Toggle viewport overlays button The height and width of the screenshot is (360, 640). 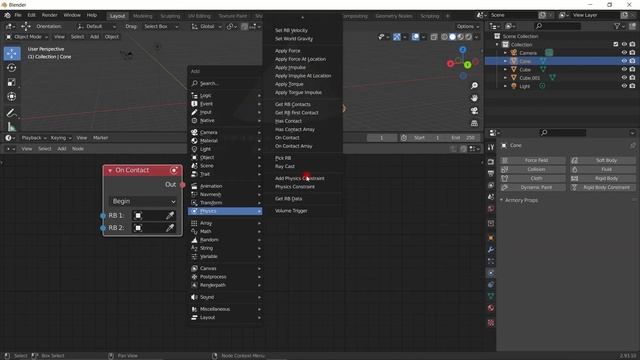coord(416,37)
